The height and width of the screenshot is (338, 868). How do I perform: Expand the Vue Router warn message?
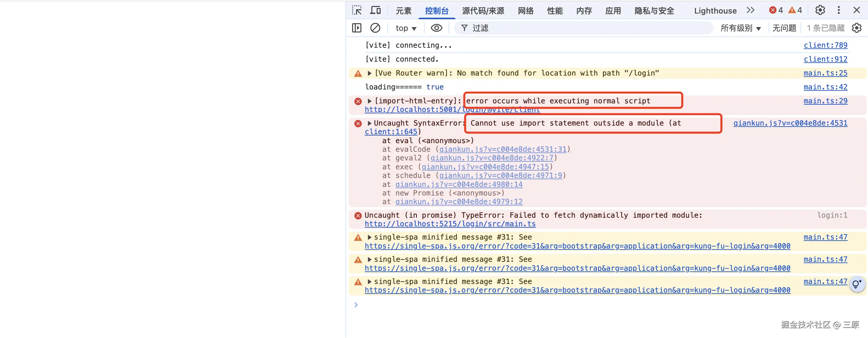pos(370,73)
